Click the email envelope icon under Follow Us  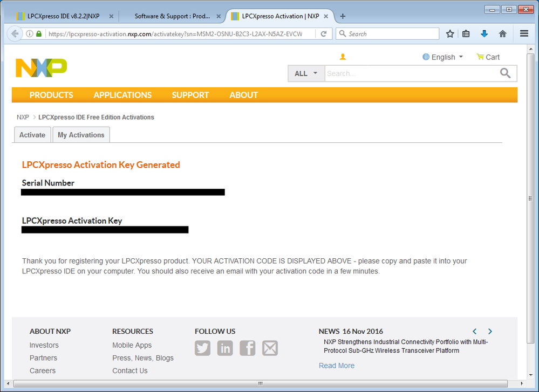[x=270, y=348]
